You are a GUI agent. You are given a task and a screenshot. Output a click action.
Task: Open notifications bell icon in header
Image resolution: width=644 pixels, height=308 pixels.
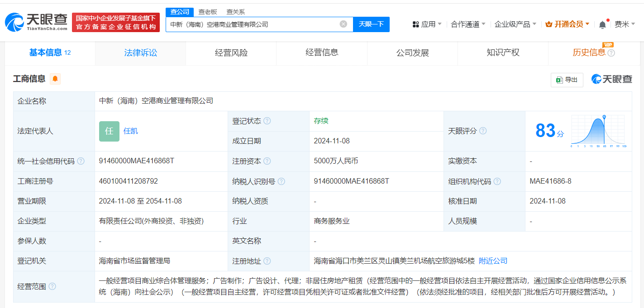tap(602, 24)
